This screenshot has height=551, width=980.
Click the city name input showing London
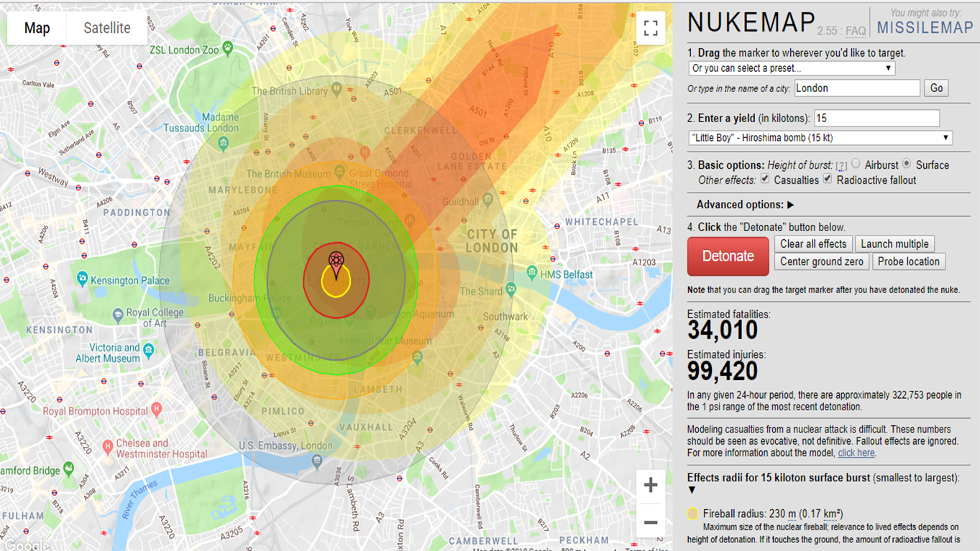pos(856,88)
